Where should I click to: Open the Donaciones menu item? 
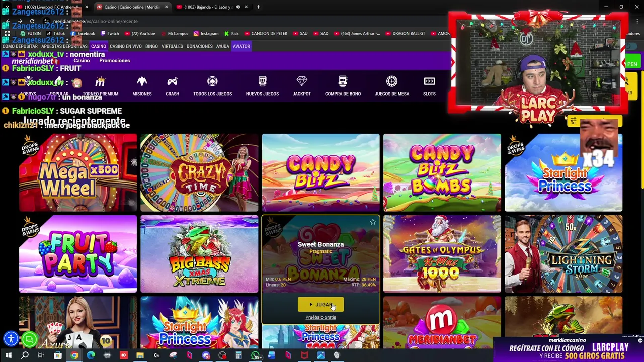(200, 46)
